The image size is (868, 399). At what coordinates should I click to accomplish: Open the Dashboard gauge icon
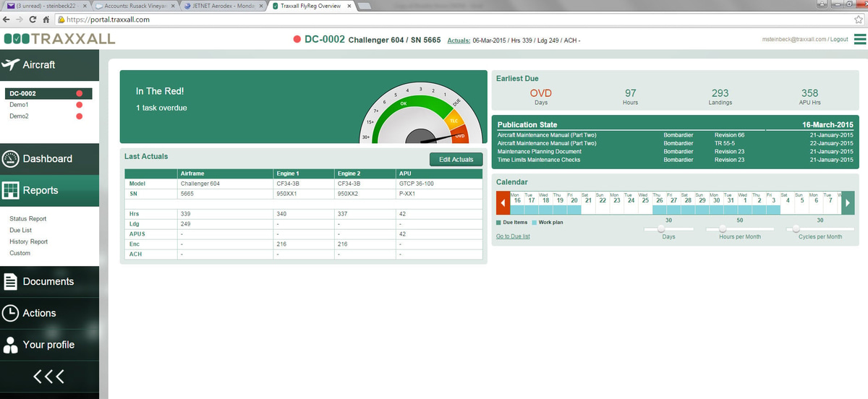point(11,159)
